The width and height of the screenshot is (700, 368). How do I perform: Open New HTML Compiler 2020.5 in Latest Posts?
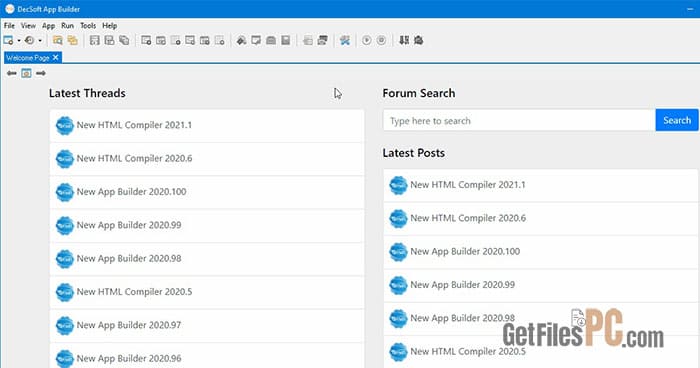[541, 352]
